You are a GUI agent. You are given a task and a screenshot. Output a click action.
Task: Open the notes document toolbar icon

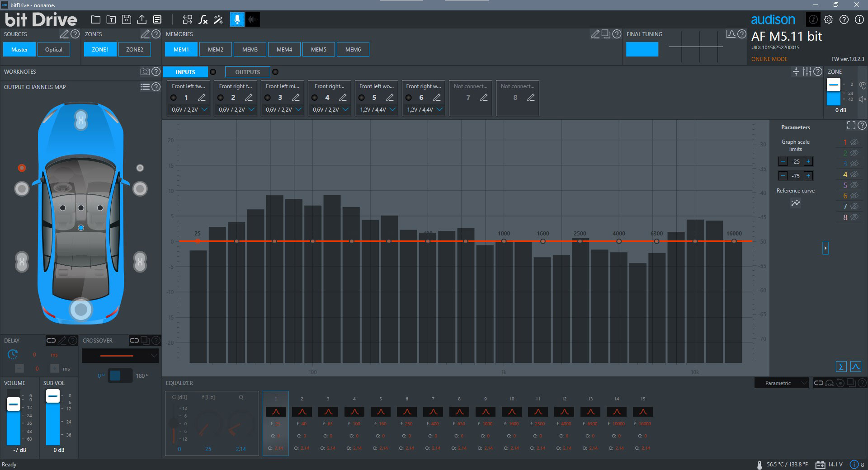coord(157,19)
